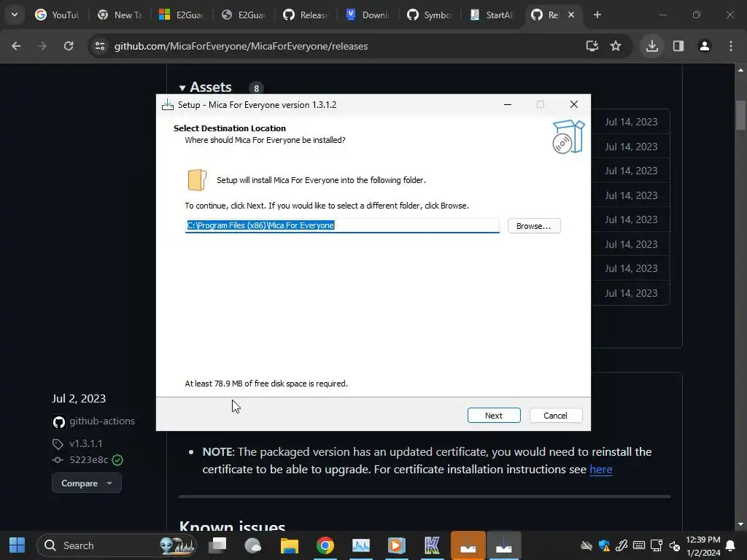
Task: Click the taskbar Search box
Action: tap(116, 545)
